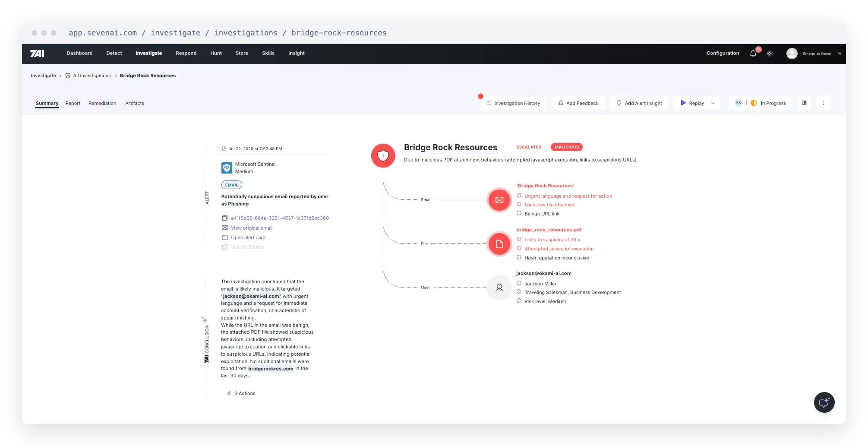
Task: Expand the Replay dropdown arrow
Action: (713, 103)
